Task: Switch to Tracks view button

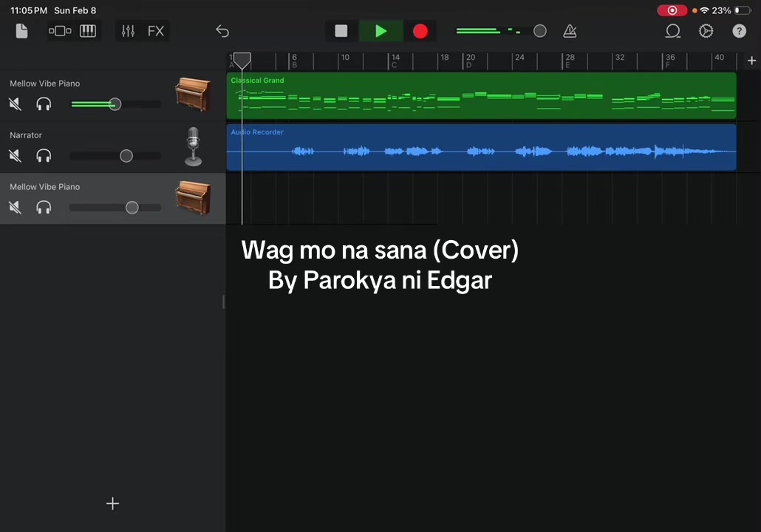Action: click(x=60, y=31)
